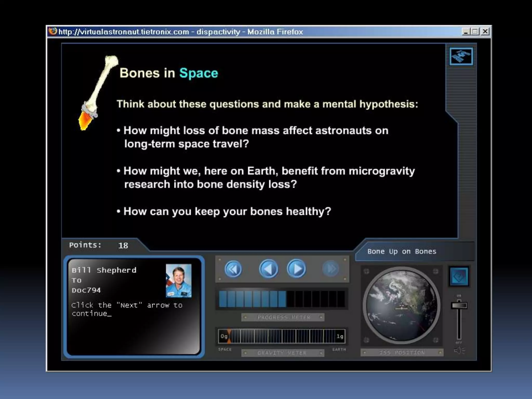
Task: Maximize the Firefox window
Action: (x=475, y=32)
